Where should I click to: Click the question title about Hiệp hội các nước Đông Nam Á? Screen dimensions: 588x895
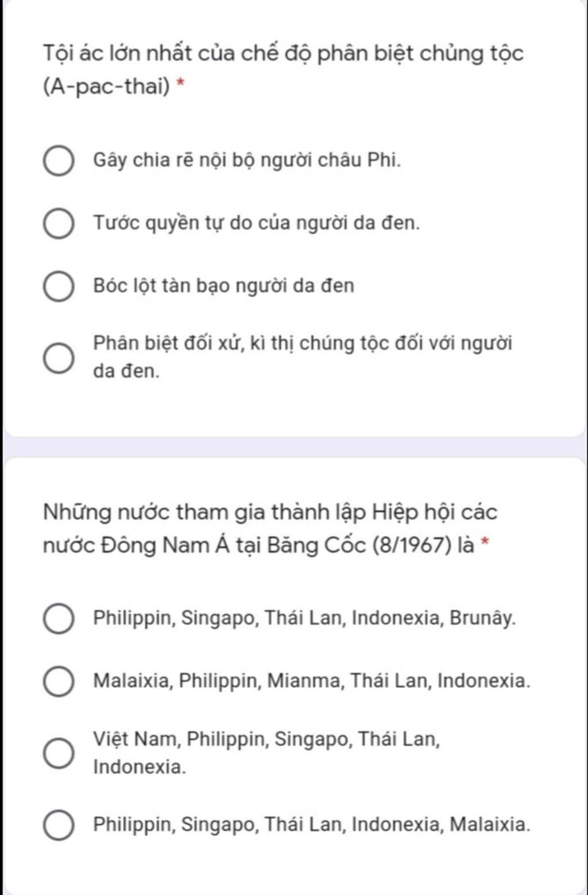pyautogui.click(x=270, y=528)
